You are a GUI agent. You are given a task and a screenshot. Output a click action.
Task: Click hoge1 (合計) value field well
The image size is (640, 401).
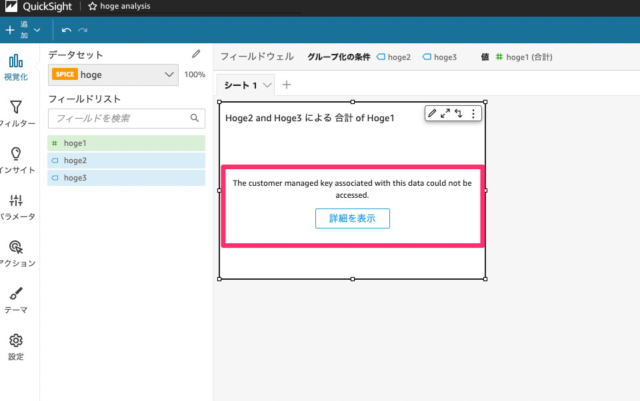[524, 57]
